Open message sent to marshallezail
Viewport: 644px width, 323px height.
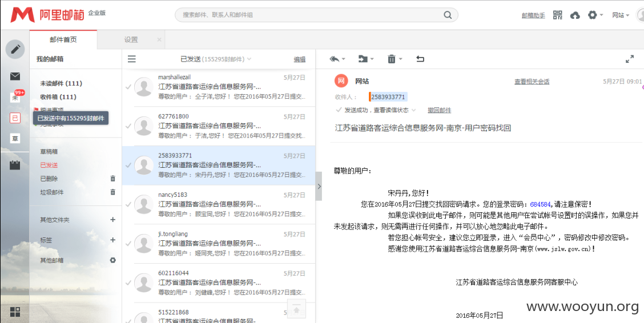(x=219, y=87)
